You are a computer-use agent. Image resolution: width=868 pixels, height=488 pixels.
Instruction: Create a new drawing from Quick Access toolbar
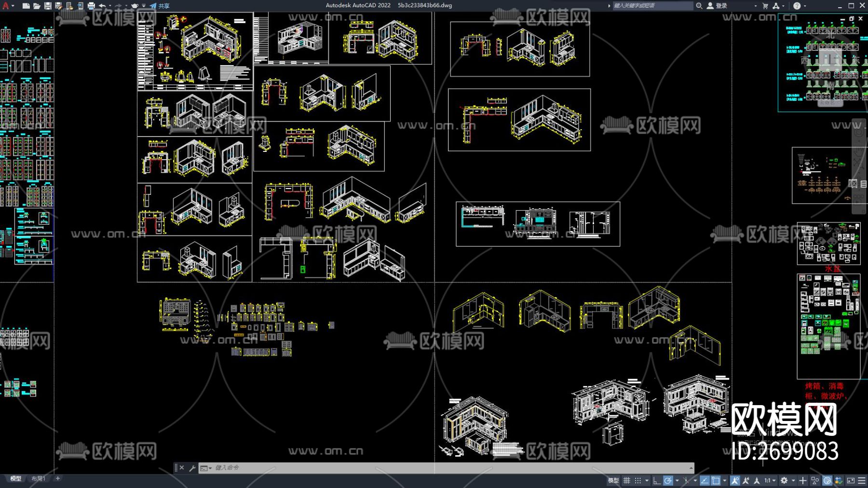point(26,6)
